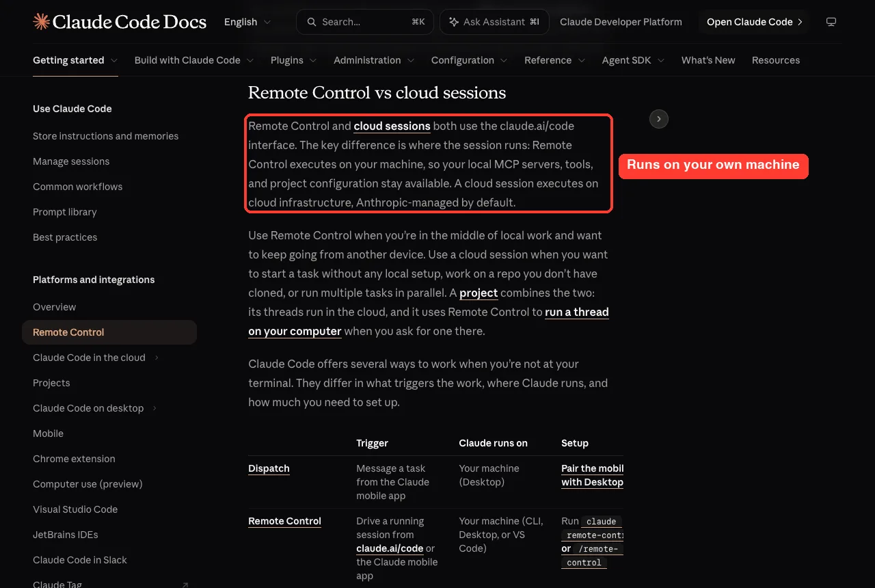
Task: Click the magnifier icon in the search box
Action: pos(312,22)
